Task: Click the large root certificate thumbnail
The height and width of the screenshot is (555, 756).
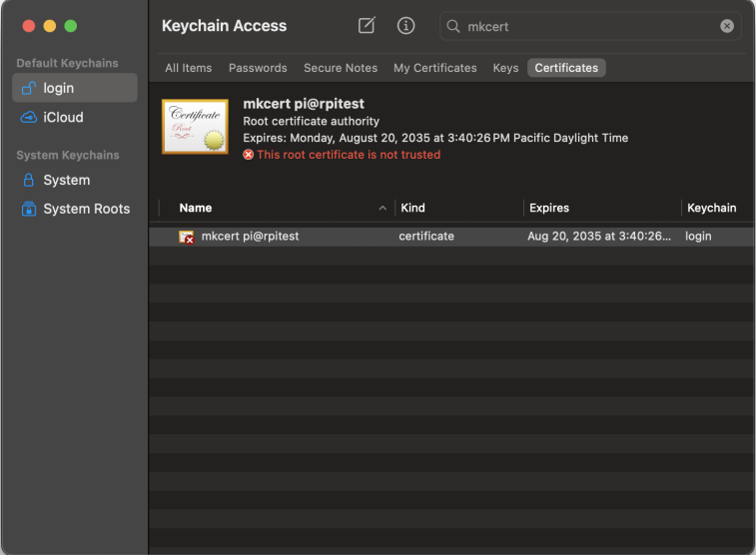Action: (195, 126)
